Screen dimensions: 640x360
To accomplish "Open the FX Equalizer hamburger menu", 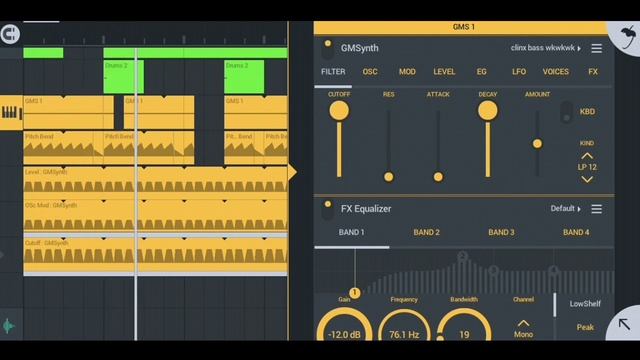I will (x=596, y=209).
